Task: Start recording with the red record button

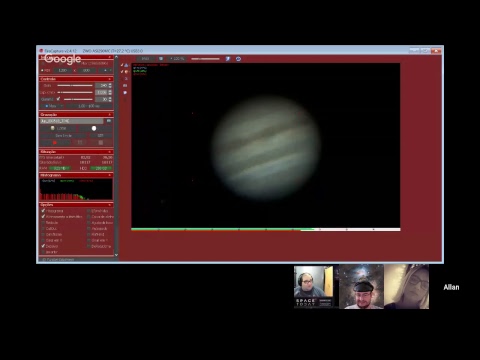Action: [x=55, y=143]
